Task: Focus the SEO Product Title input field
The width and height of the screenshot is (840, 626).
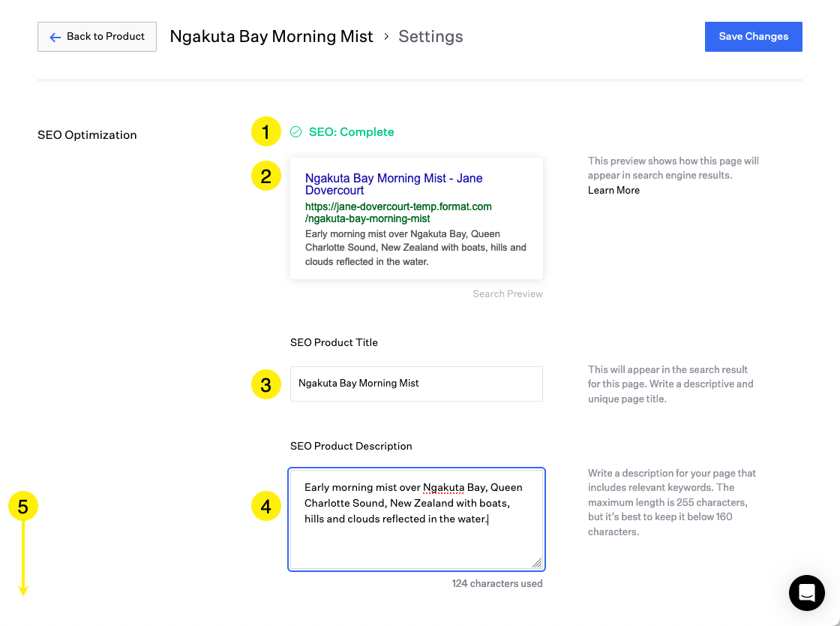Action: click(416, 384)
